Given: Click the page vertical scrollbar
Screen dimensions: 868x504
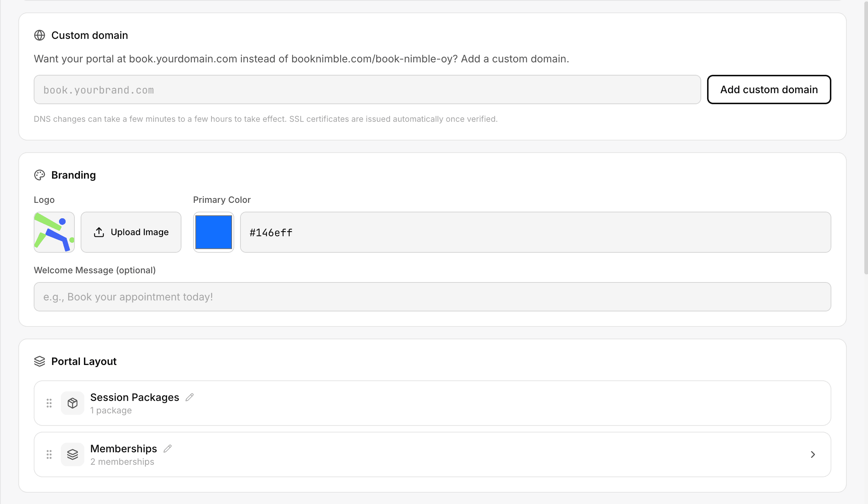Looking at the screenshot, I should click(866, 137).
